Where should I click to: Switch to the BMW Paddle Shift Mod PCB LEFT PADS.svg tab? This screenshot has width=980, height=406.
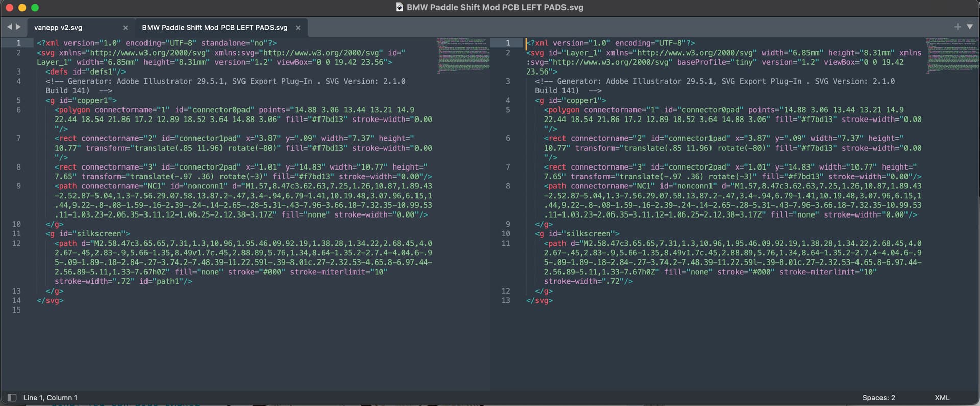click(x=215, y=28)
